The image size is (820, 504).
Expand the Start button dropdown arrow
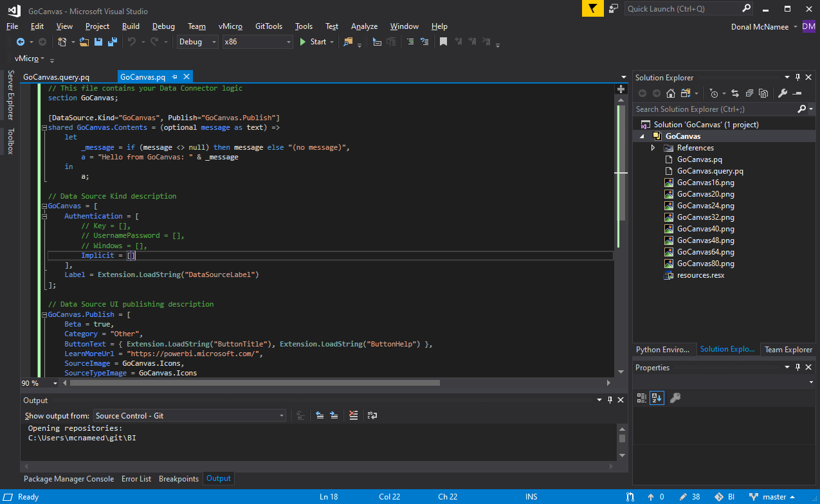click(332, 42)
